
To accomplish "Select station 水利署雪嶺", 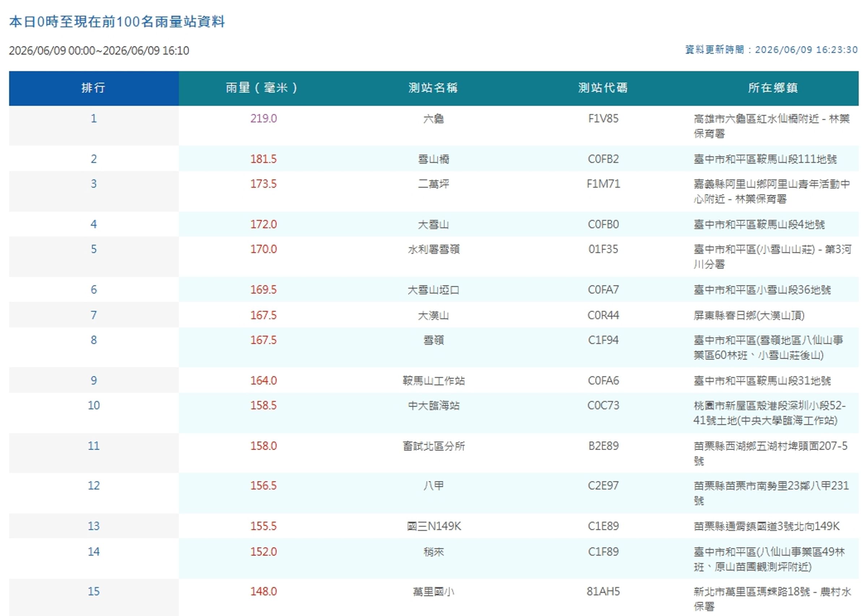I will click(x=433, y=249).
